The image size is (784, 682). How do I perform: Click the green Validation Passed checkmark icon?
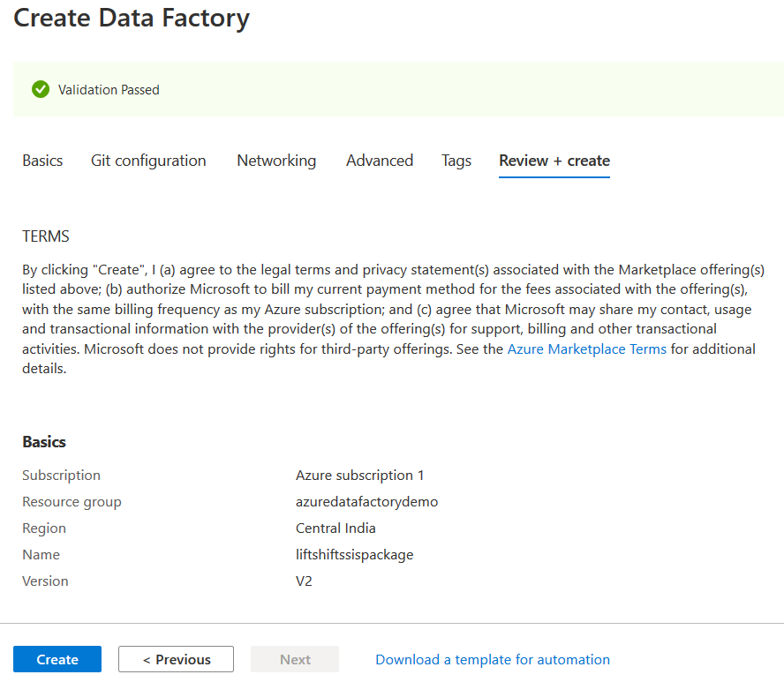[40, 89]
